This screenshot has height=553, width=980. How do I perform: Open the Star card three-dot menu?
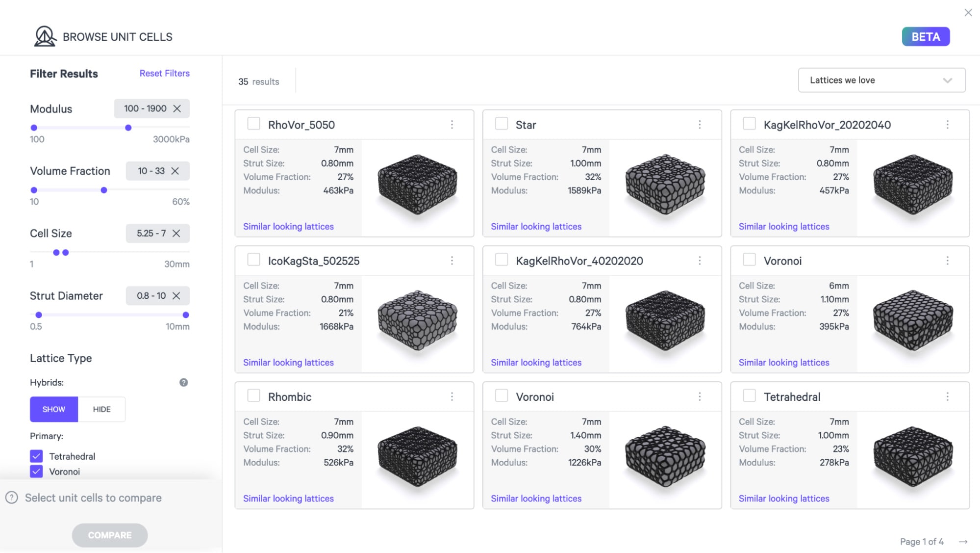point(700,125)
